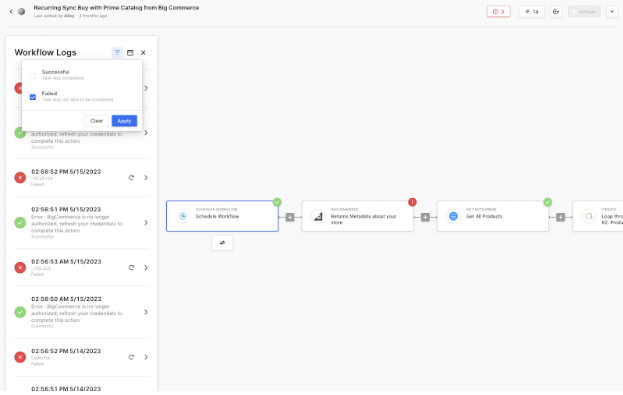Close the Workflow Logs panel
Viewport: 623px width, 395px height.
tap(143, 52)
